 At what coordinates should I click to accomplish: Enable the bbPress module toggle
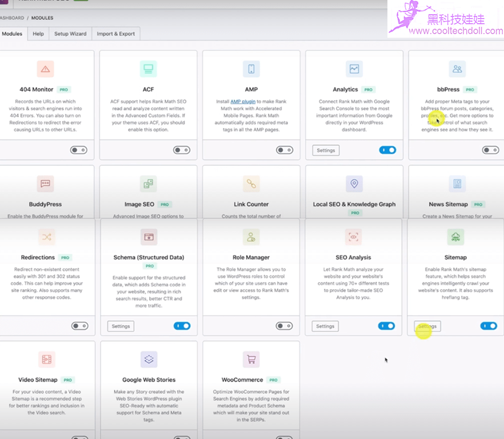coord(490,150)
